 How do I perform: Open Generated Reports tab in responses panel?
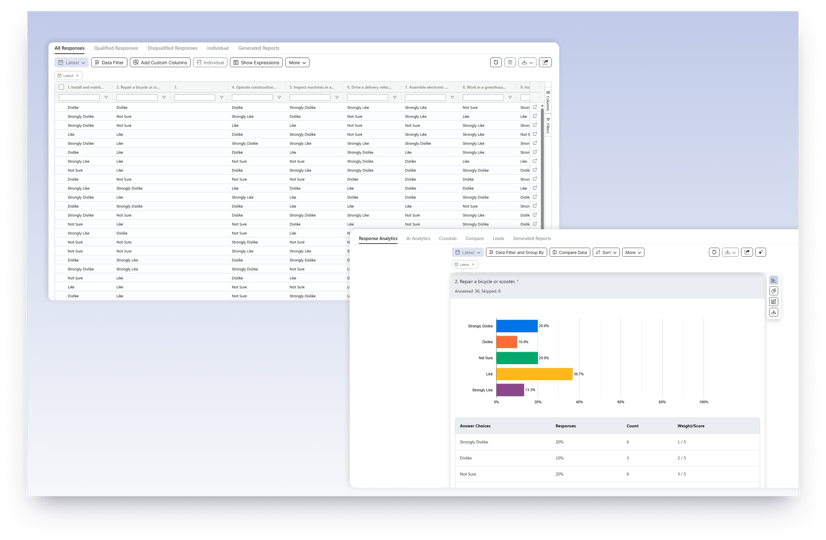259,48
